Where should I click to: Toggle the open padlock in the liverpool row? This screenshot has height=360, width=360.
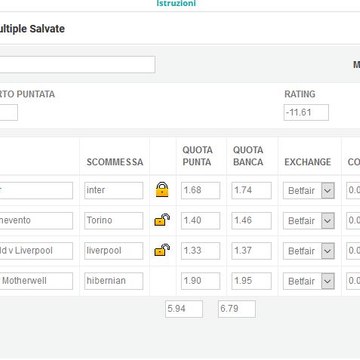click(162, 250)
